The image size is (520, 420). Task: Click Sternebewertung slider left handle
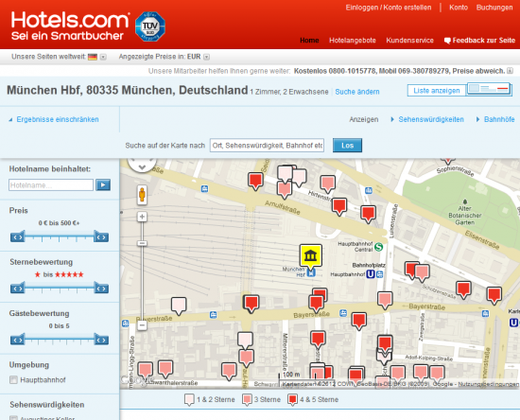(x=18, y=288)
